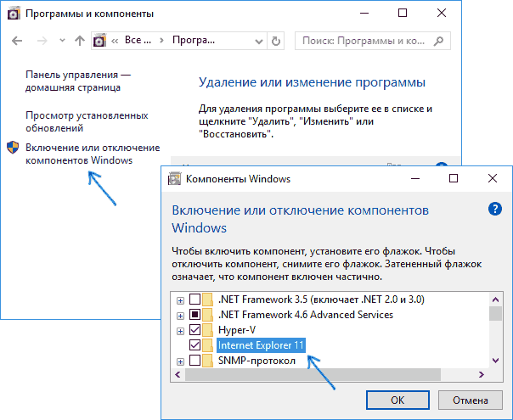Click the Компоненты Windows title bar icon
513x420 pixels.
(x=174, y=179)
